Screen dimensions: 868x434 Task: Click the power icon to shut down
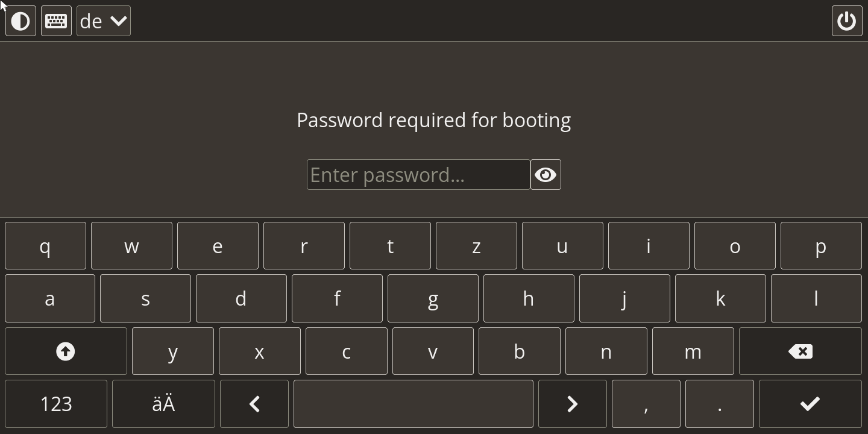point(847,20)
